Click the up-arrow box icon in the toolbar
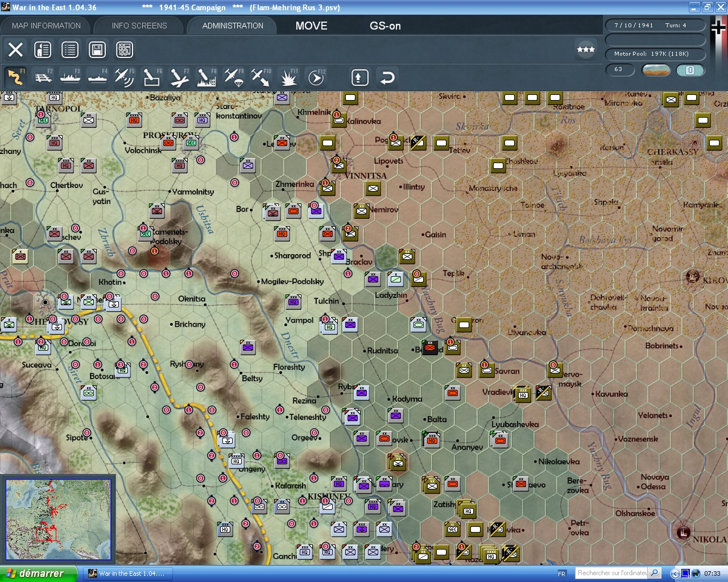This screenshot has width=728, height=582. point(359,77)
